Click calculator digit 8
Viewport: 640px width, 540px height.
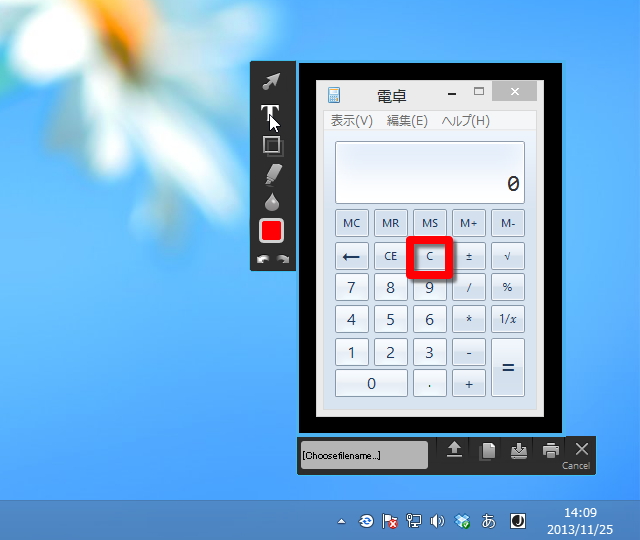[x=391, y=287]
